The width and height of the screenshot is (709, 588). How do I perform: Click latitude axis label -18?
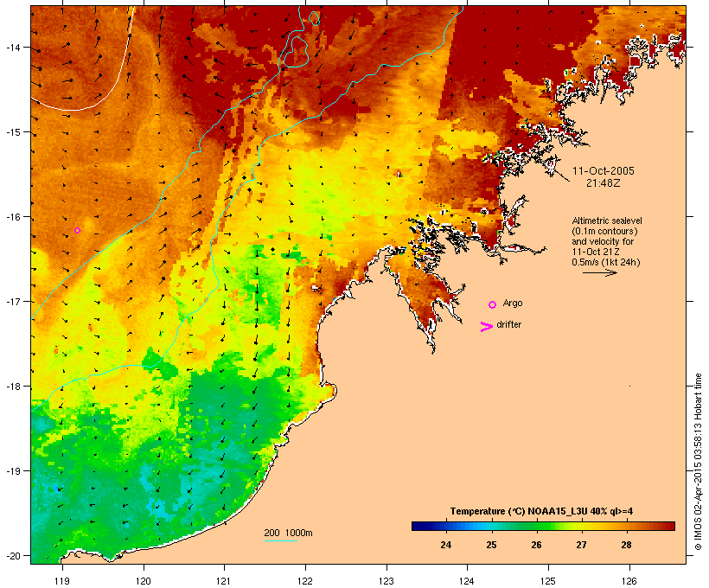(x=13, y=387)
